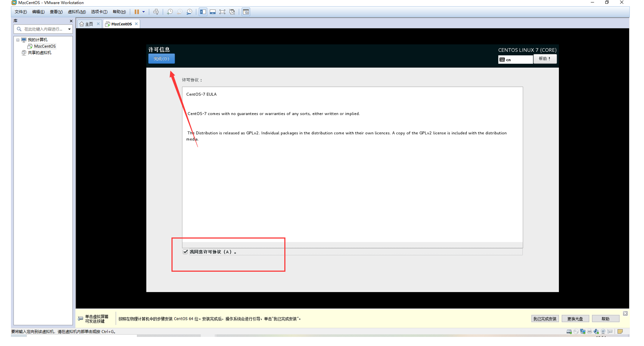
Task: Toggle the thumbnail bar icon
Action: tap(213, 12)
